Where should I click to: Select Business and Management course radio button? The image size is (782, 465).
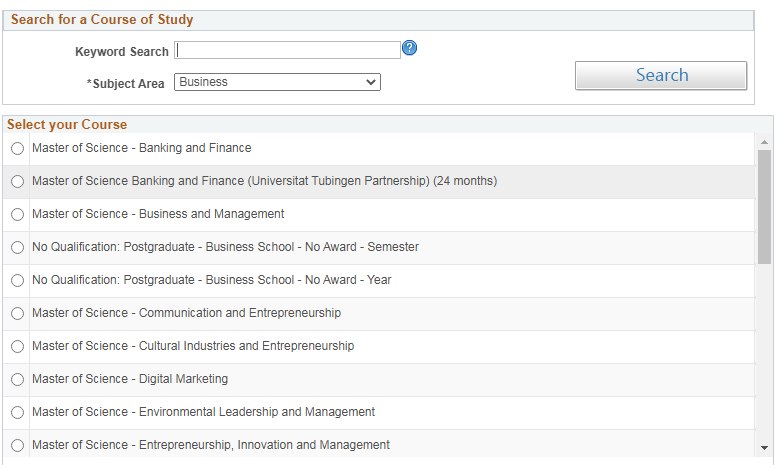click(17, 215)
